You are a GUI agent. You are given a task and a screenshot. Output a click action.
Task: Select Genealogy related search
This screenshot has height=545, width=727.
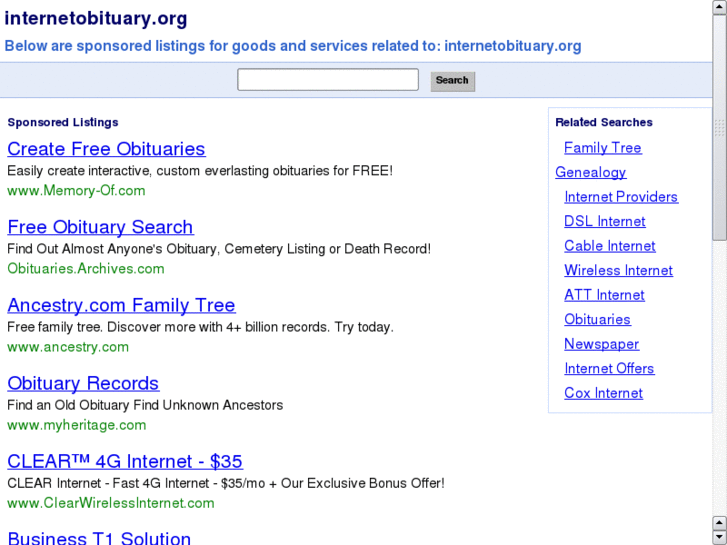pyautogui.click(x=591, y=173)
